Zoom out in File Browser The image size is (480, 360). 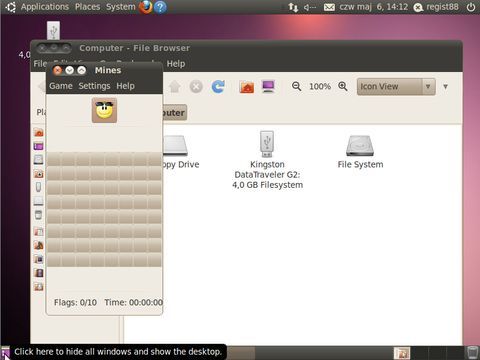[296, 86]
